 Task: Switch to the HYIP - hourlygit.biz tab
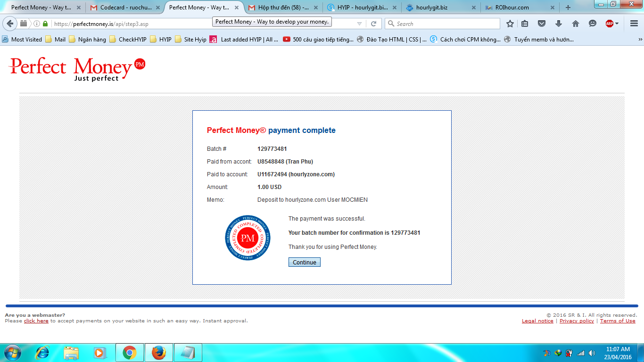point(363,8)
